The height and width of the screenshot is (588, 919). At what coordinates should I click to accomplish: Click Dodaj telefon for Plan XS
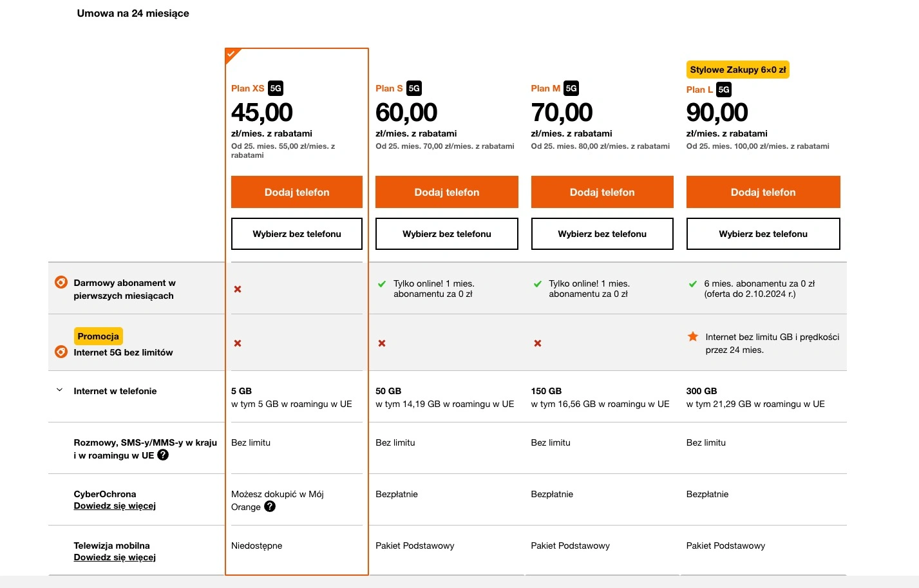pos(297,192)
